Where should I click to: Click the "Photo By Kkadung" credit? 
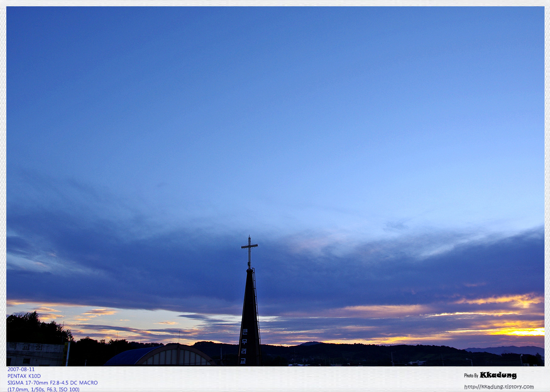(490, 375)
